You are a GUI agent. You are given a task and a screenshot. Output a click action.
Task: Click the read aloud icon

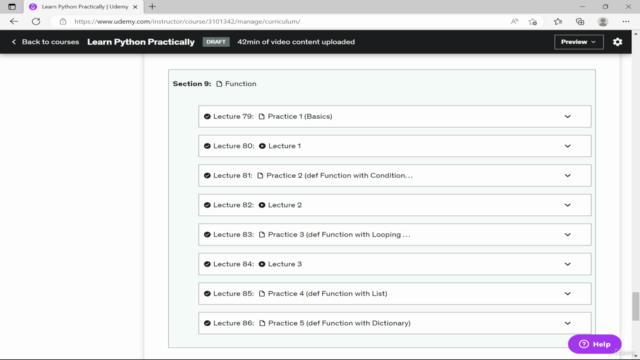click(514, 21)
